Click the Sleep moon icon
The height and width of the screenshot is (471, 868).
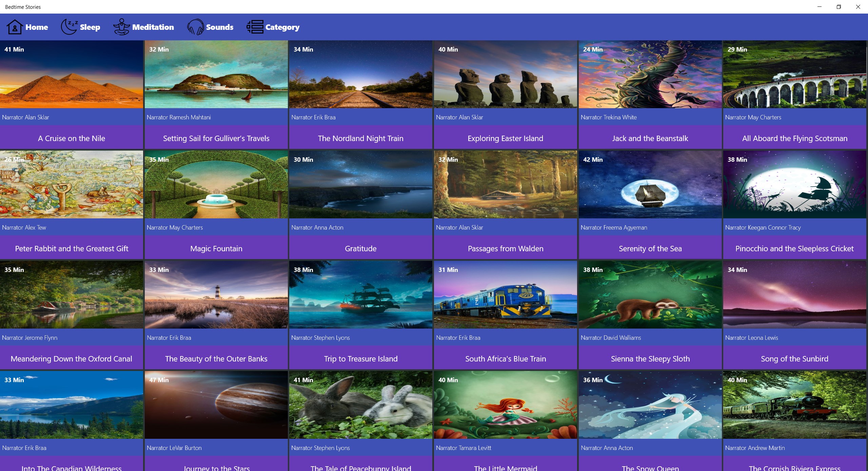(x=69, y=27)
